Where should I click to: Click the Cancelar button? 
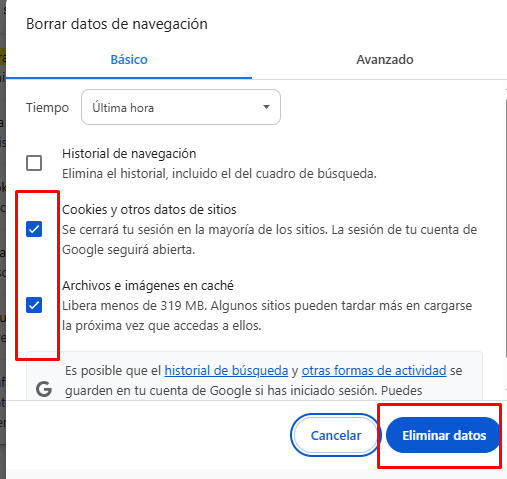(x=336, y=435)
